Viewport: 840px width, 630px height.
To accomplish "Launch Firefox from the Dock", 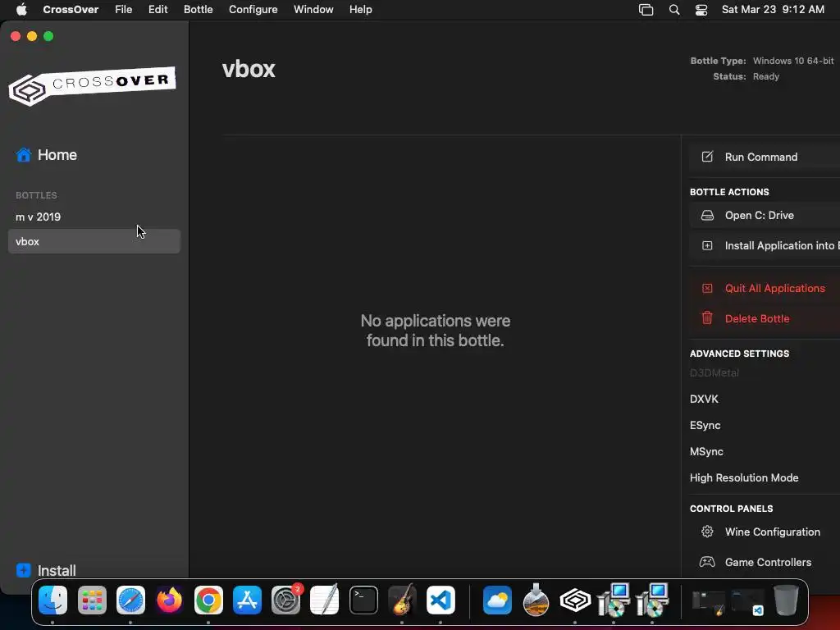I will 169,600.
